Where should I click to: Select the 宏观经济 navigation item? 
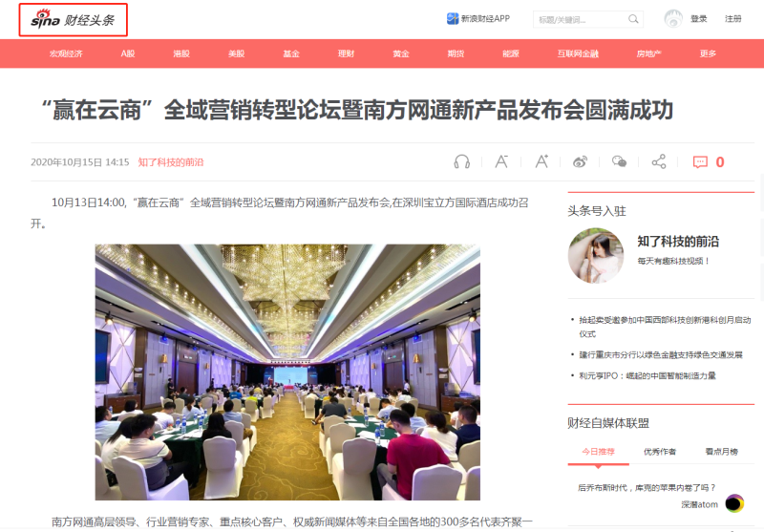tap(66, 53)
